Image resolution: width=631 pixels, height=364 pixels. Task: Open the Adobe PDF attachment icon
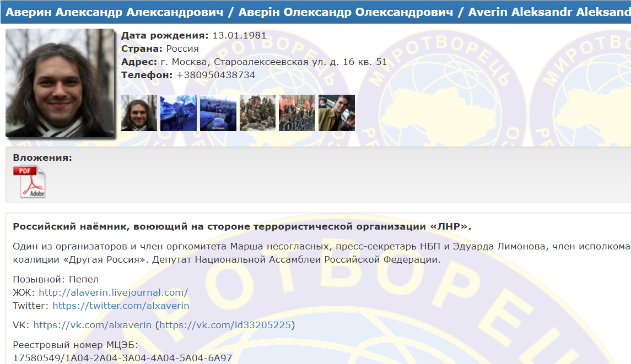29,182
